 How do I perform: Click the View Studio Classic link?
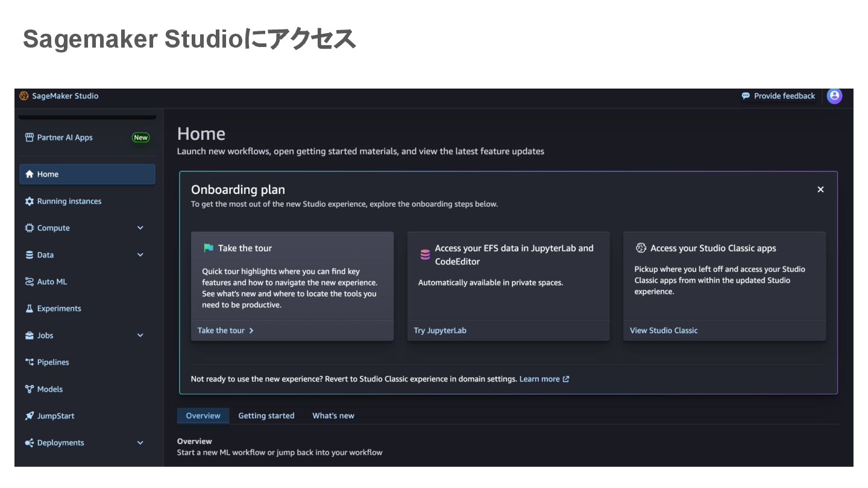point(664,331)
